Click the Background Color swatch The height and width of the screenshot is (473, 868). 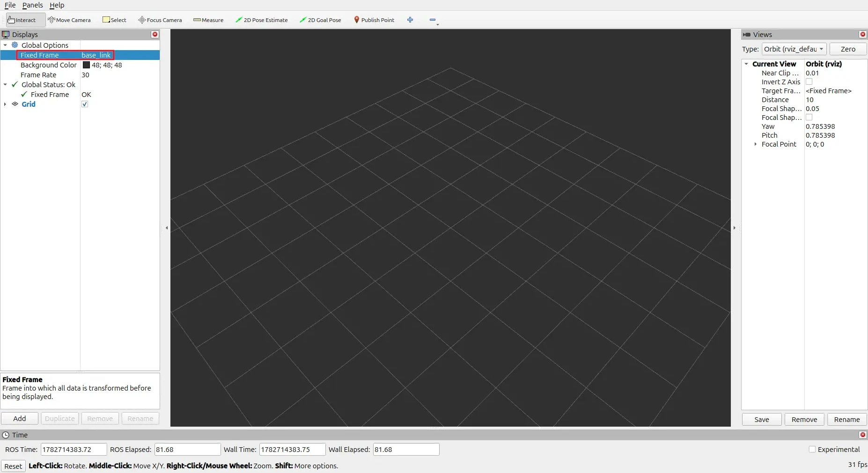(x=86, y=65)
